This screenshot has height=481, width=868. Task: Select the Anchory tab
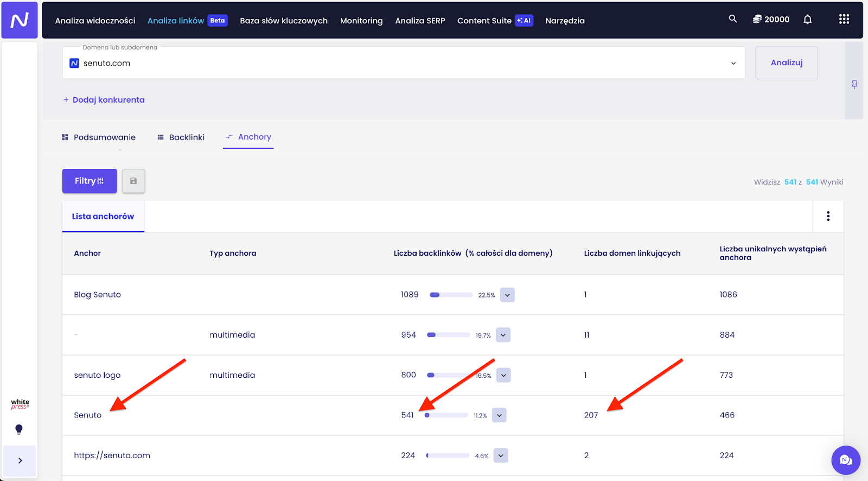pos(248,137)
